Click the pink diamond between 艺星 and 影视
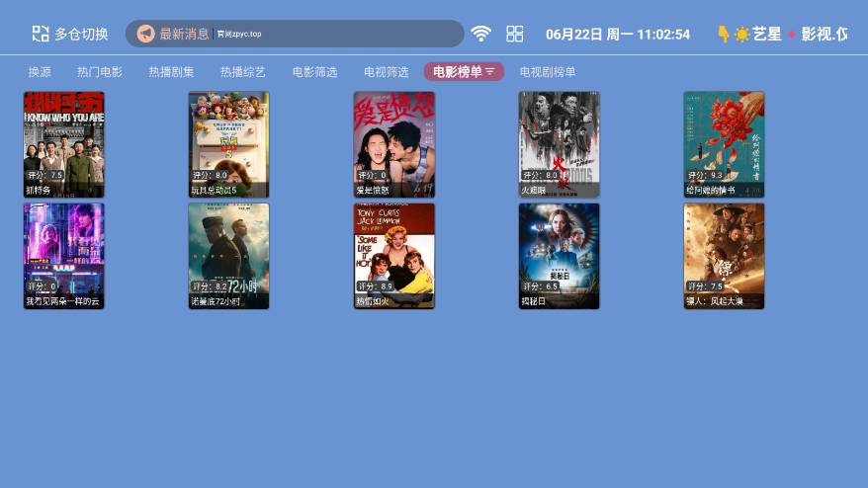This screenshot has height=488, width=868. pos(792,35)
